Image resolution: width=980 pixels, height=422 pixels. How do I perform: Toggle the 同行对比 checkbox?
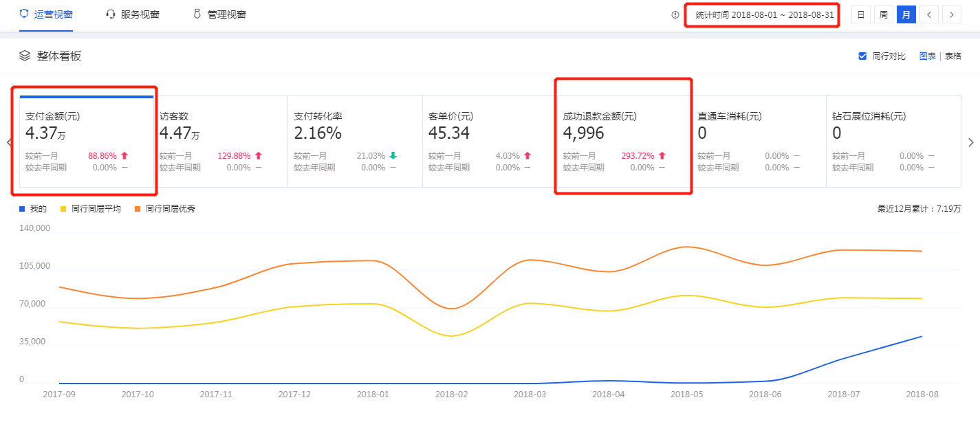coord(862,56)
